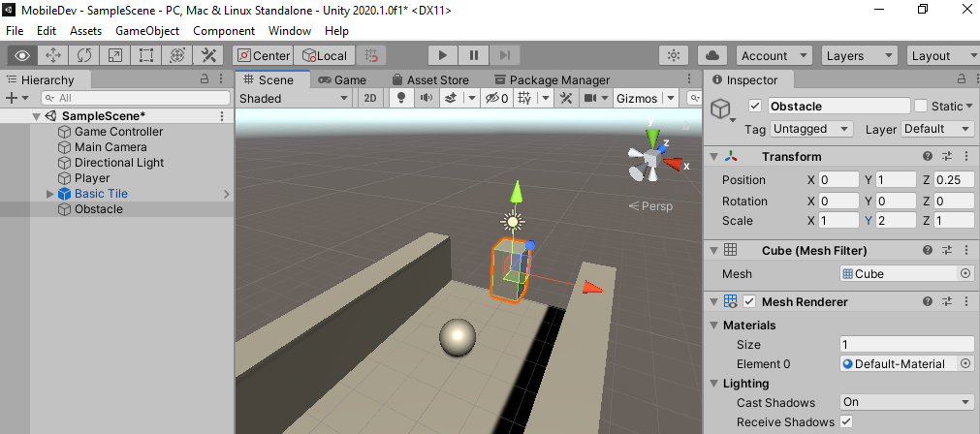Open the Account dropdown

775,55
